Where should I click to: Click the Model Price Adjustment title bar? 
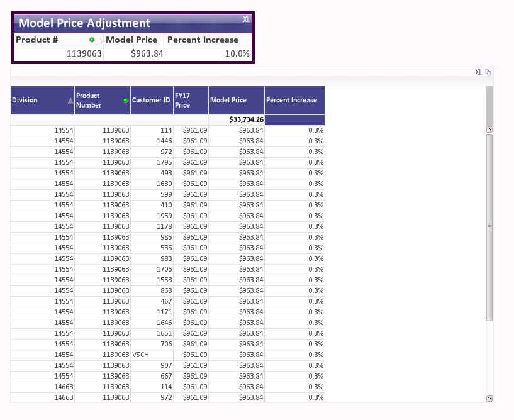pos(133,23)
